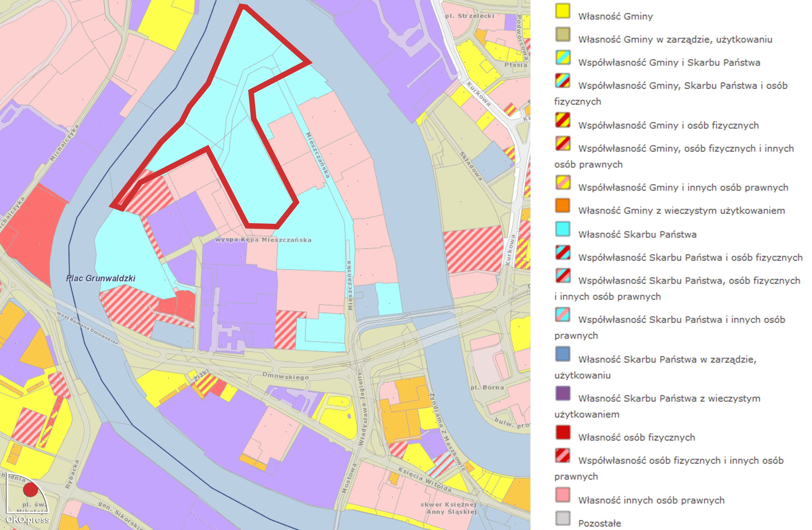Click the Współwłasność Gminy i osób fizycznych swatch
812x530 pixels.
point(563,120)
